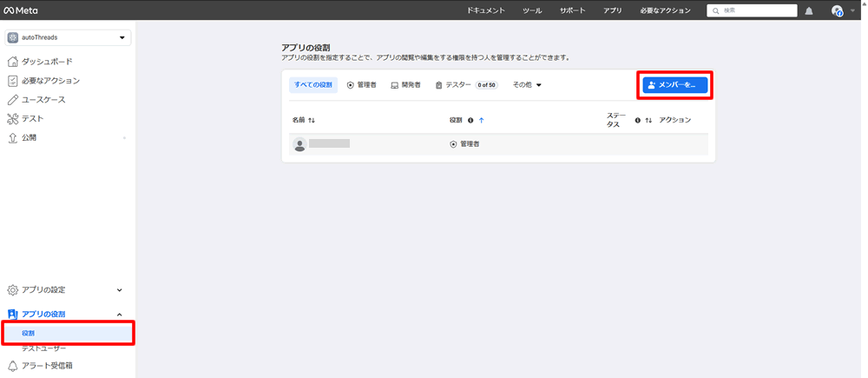Open テスト in the sidebar
Viewport: 868px width, 378px height.
pos(32,119)
